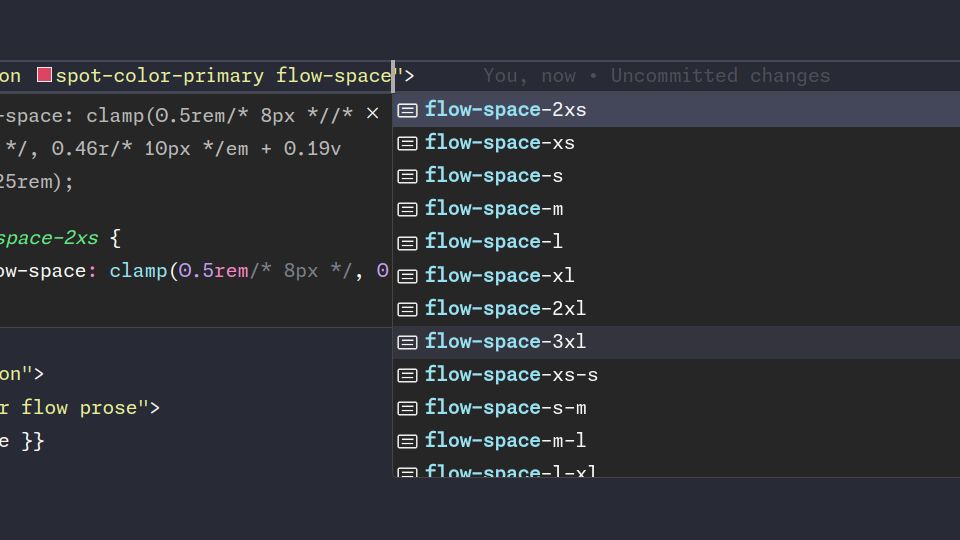Close the CSS hover preview popup
This screenshot has height=540, width=960.
coord(372,114)
